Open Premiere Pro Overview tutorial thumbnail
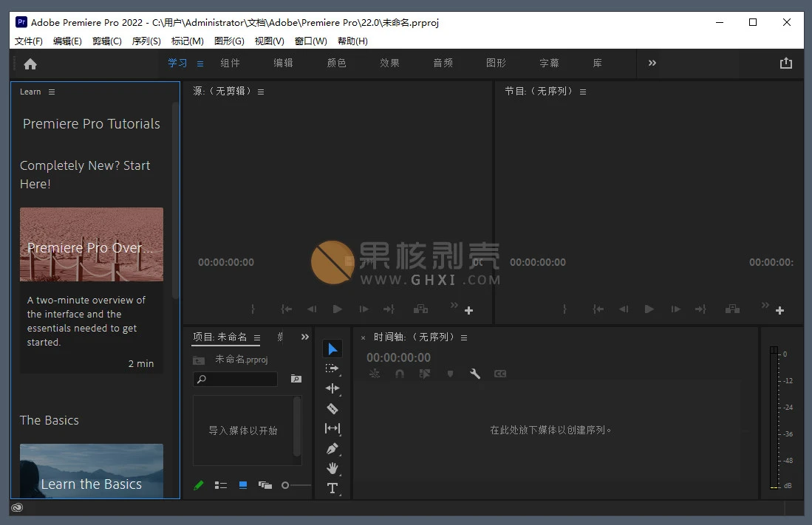812x525 pixels. click(92, 244)
